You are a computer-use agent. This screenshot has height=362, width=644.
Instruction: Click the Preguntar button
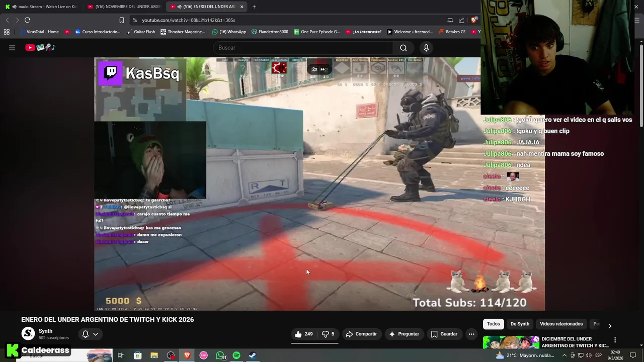[x=404, y=334]
